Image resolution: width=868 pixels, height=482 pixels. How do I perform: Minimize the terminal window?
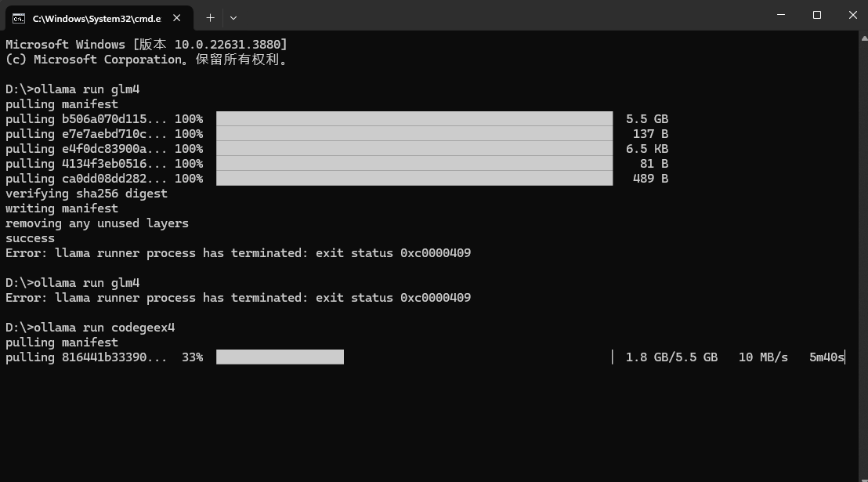(x=781, y=15)
